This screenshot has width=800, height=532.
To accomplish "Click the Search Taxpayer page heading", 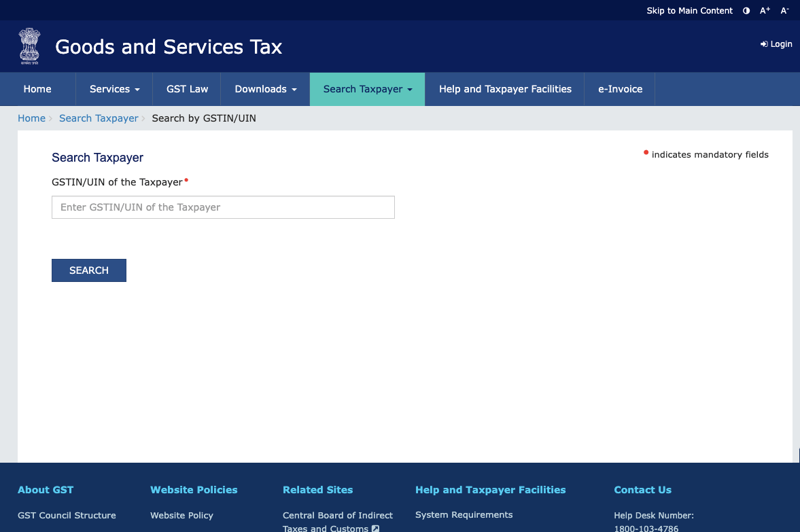I will pos(97,158).
